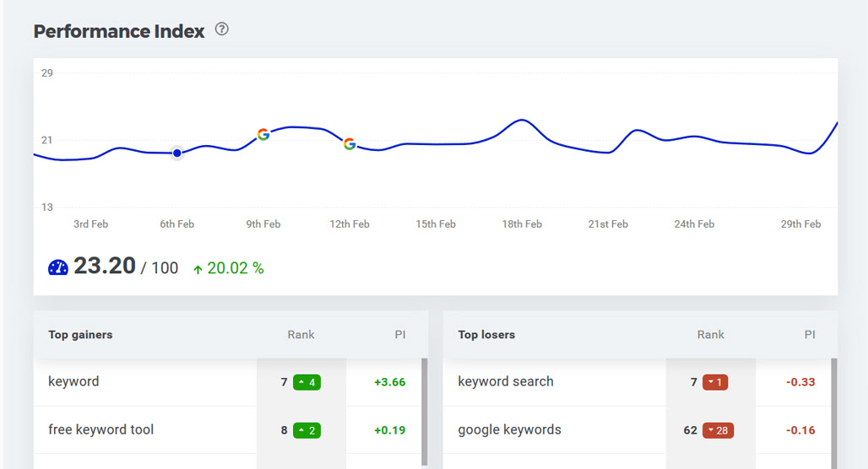Click the -0.33 PI value
Image resolution: width=868 pixels, height=469 pixels.
tap(800, 382)
